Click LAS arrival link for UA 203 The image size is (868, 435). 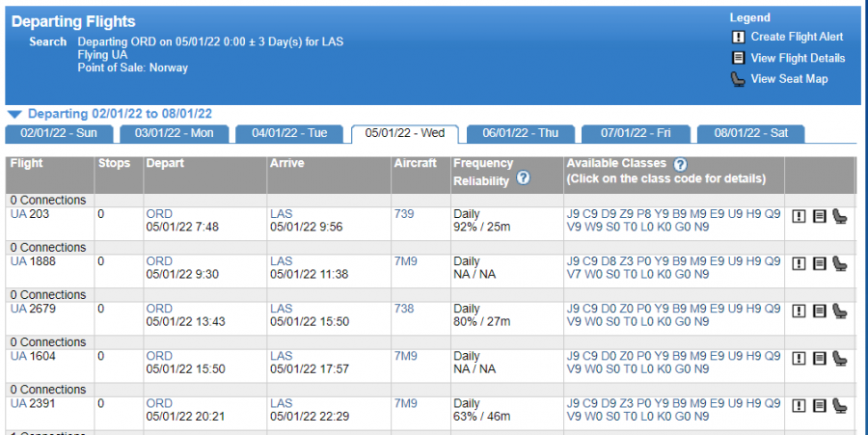click(282, 214)
